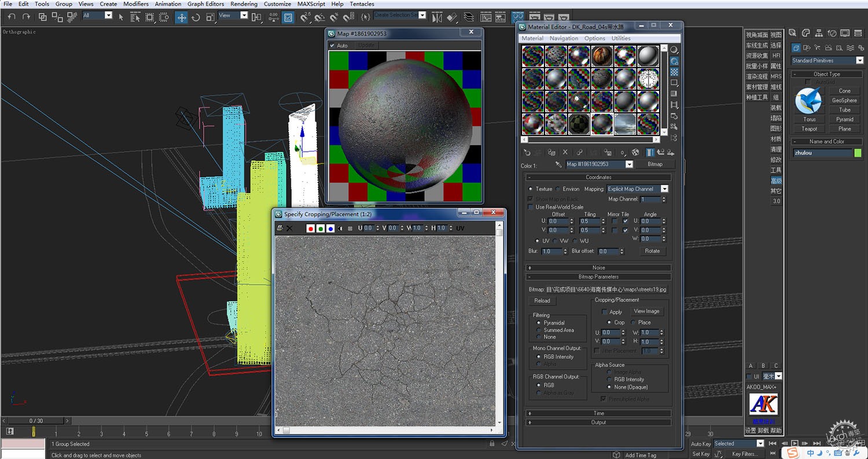The width and height of the screenshot is (868, 459).
Task: Toggle the Auto checkbox in Map window
Action: pyautogui.click(x=332, y=46)
